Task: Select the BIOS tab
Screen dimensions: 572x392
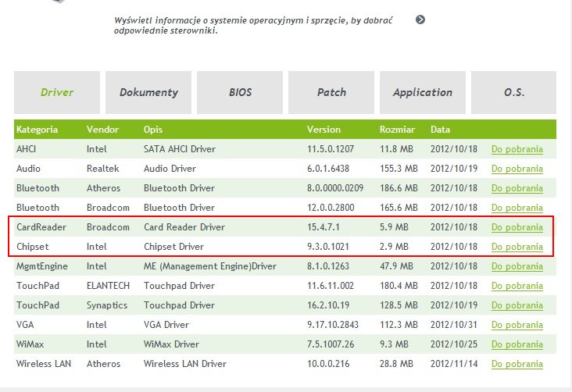Action: tap(240, 92)
